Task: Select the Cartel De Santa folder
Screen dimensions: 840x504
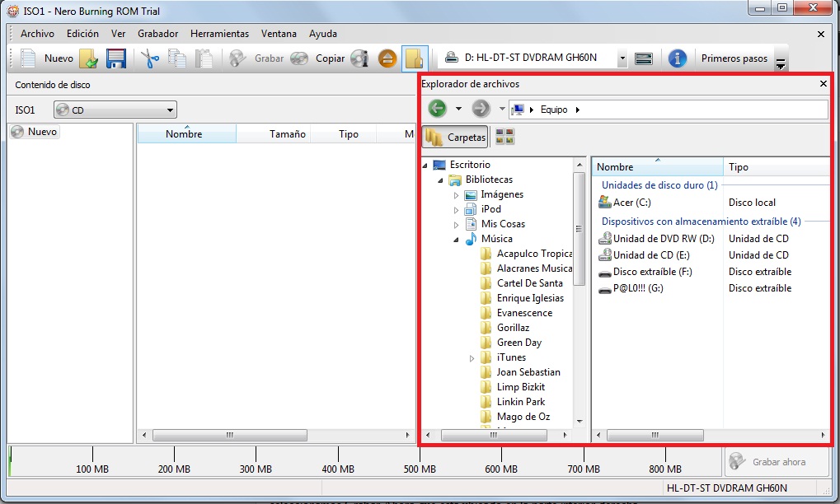Action: (529, 283)
